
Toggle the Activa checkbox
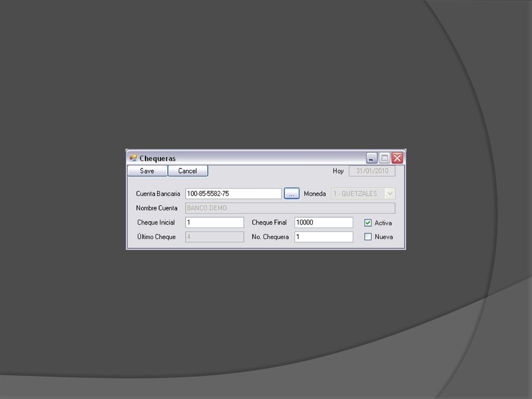pyautogui.click(x=368, y=223)
